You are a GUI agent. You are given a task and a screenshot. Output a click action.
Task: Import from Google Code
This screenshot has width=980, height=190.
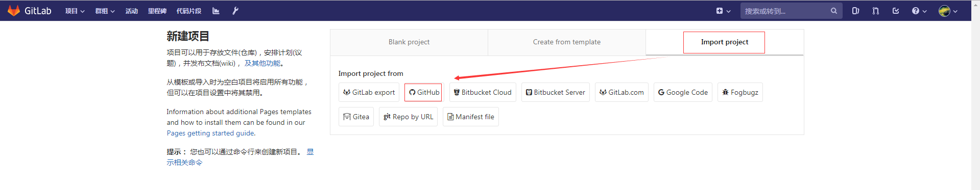[683, 92]
